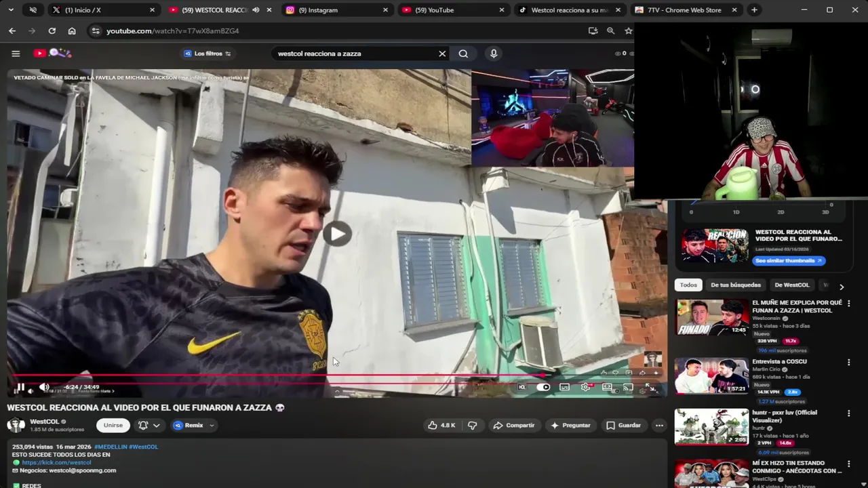Image resolution: width=868 pixels, height=488 pixels.
Task: Open the WestCOL channel name
Action: click(x=44, y=422)
